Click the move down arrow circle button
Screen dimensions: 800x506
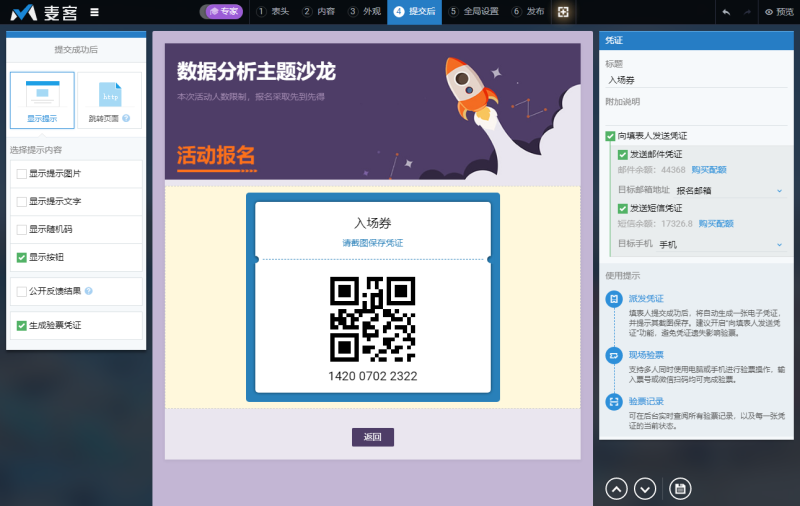645,489
